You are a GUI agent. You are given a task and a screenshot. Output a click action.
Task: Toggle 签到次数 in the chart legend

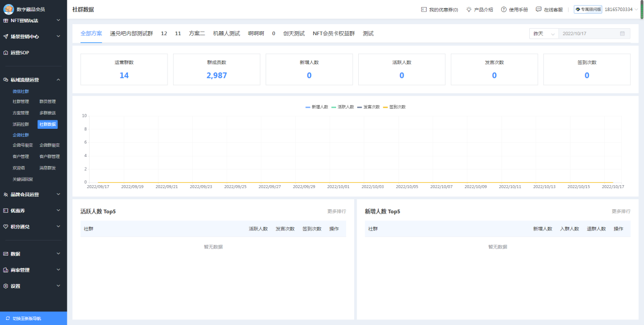[x=394, y=107]
